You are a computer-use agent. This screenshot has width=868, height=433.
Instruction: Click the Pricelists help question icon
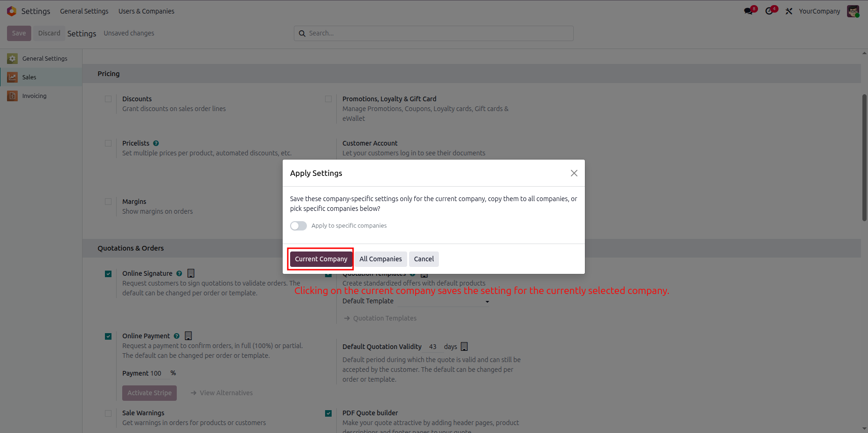(x=156, y=143)
